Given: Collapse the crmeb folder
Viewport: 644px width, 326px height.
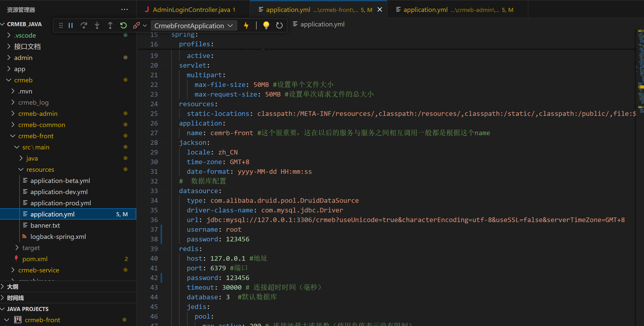Looking at the screenshot, I should pos(9,80).
